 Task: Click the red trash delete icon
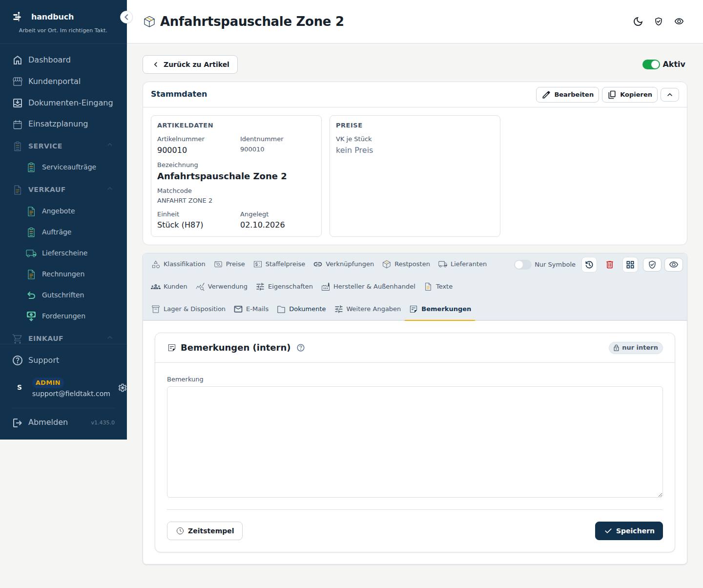click(x=610, y=265)
